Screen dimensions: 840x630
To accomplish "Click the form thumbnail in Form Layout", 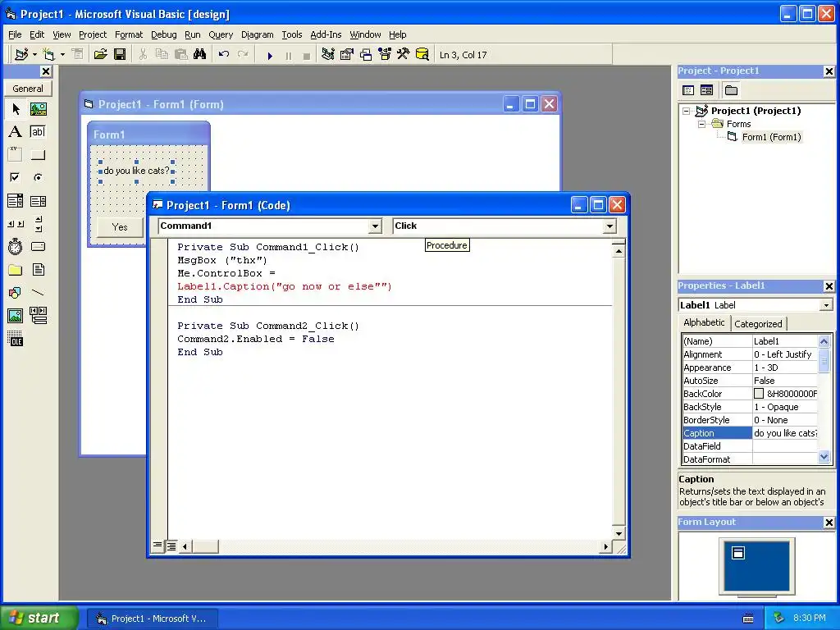I will click(738, 552).
